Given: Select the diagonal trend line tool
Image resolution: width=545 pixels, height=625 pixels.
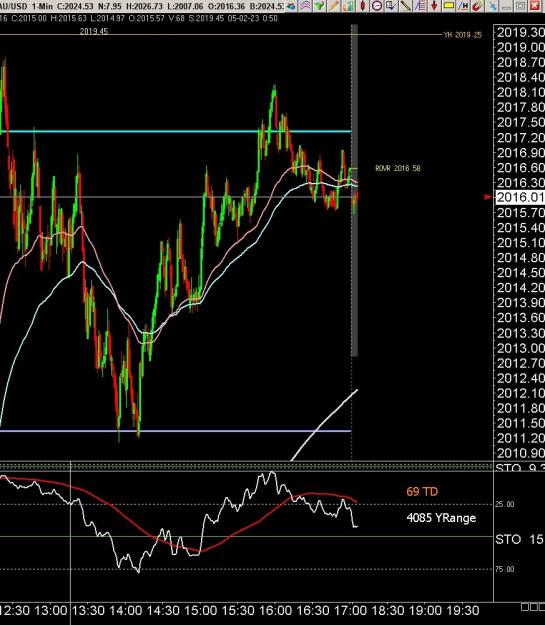Looking at the screenshot, I should pos(406,6).
